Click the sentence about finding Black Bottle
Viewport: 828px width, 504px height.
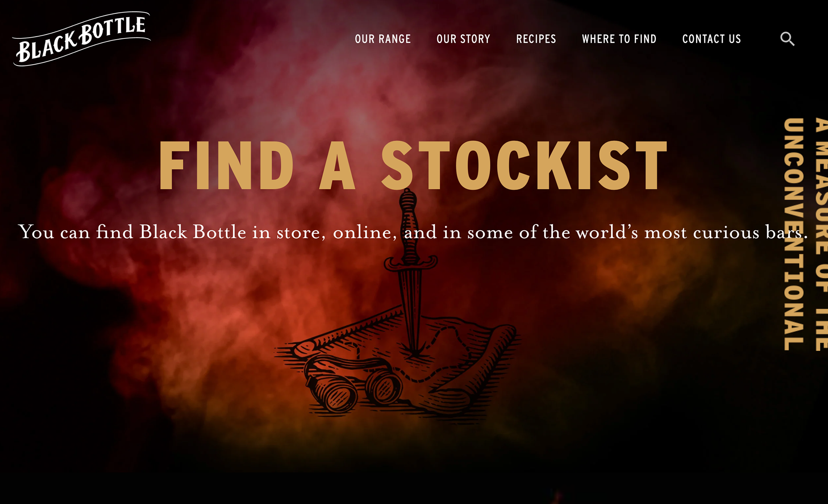coord(413,232)
